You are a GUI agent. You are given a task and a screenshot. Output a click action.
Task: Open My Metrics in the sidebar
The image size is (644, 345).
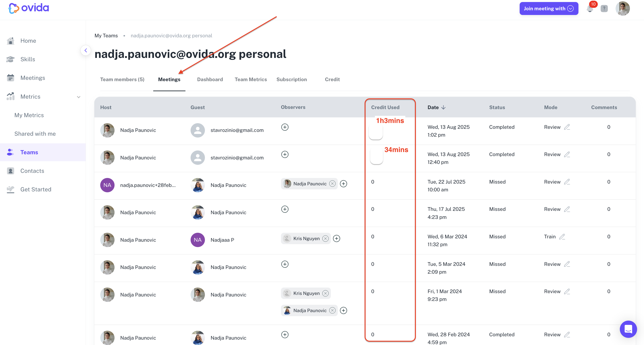pos(29,115)
